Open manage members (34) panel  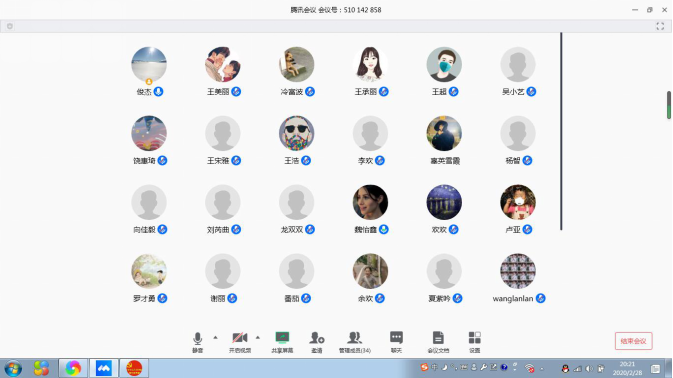point(355,342)
